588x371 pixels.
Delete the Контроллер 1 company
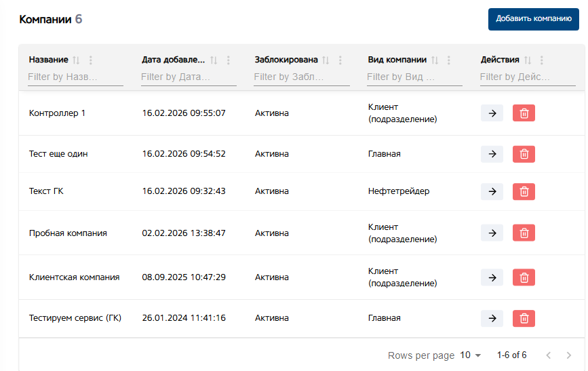point(524,113)
